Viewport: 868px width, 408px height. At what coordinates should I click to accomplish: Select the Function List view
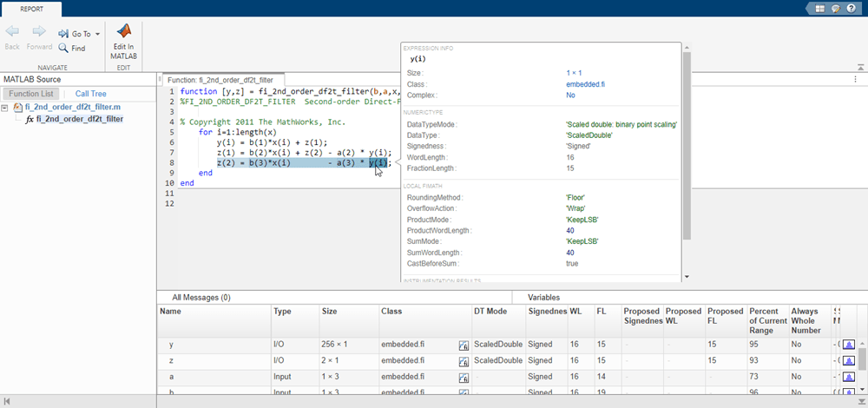[31, 93]
